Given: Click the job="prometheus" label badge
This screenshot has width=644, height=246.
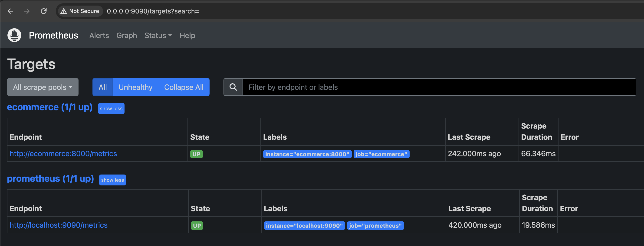Looking at the screenshot, I should point(375,226).
